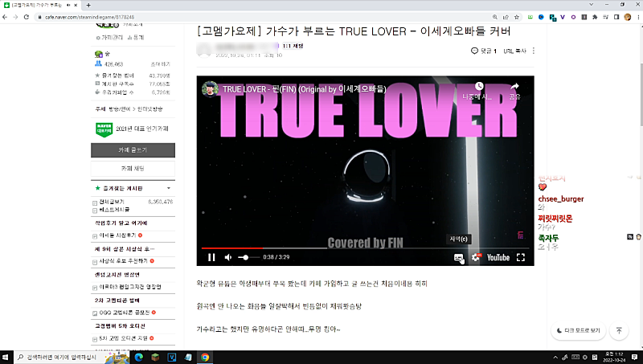Open 시상식 후보 추천하기 board
The width and height of the screenshot is (643, 364).
click(x=123, y=260)
